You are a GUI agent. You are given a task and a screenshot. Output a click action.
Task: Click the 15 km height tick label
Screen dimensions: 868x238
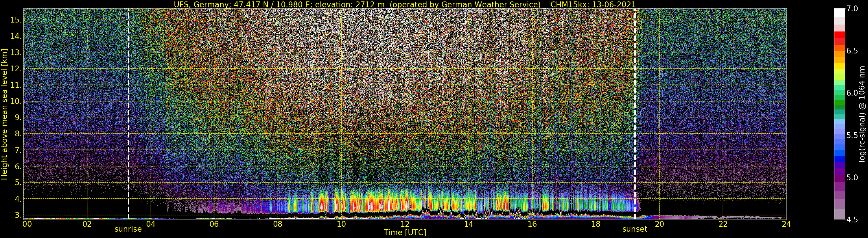point(16,20)
